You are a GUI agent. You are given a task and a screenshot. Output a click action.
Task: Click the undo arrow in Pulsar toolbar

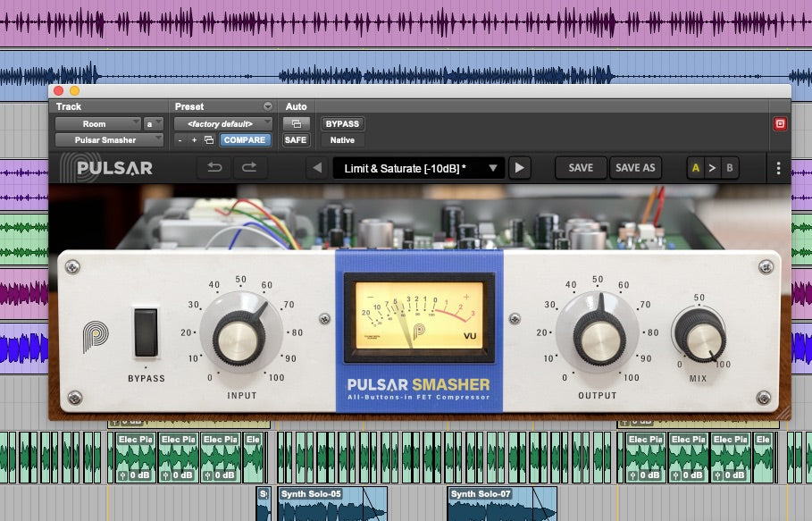(x=214, y=167)
